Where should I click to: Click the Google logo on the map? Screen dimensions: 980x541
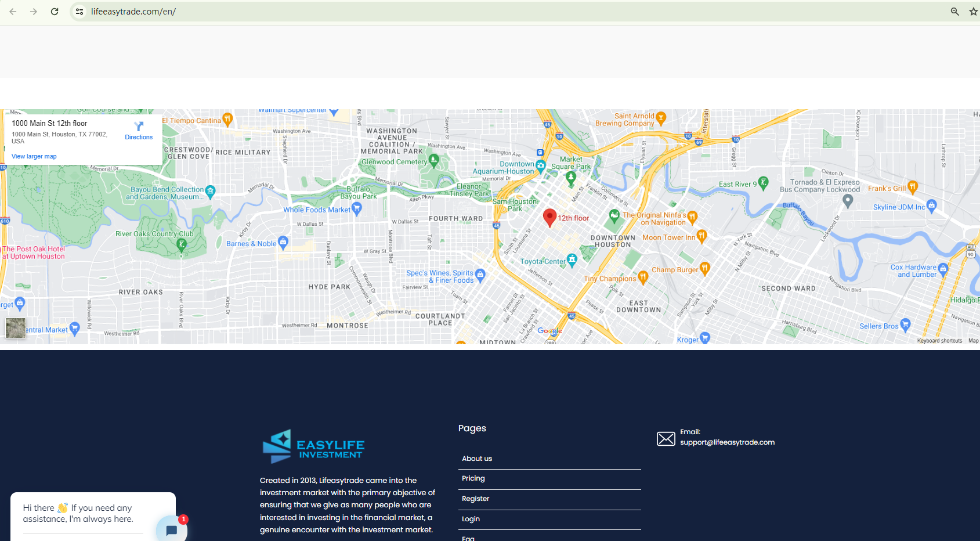549,331
